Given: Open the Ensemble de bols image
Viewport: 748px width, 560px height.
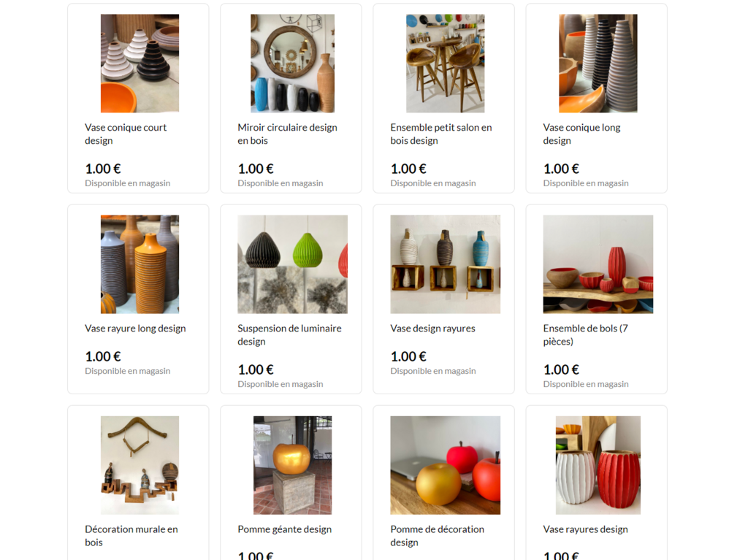Looking at the screenshot, I should (598, 264).
